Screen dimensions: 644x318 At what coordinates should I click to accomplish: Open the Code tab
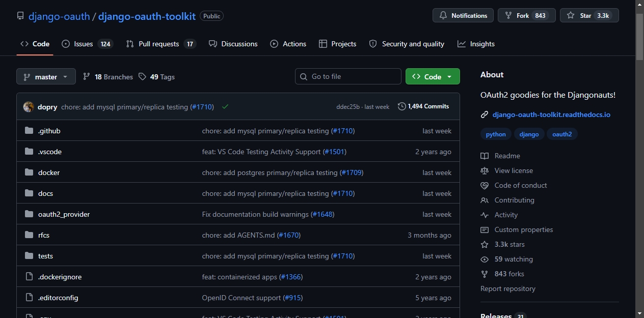pos(35,44)
